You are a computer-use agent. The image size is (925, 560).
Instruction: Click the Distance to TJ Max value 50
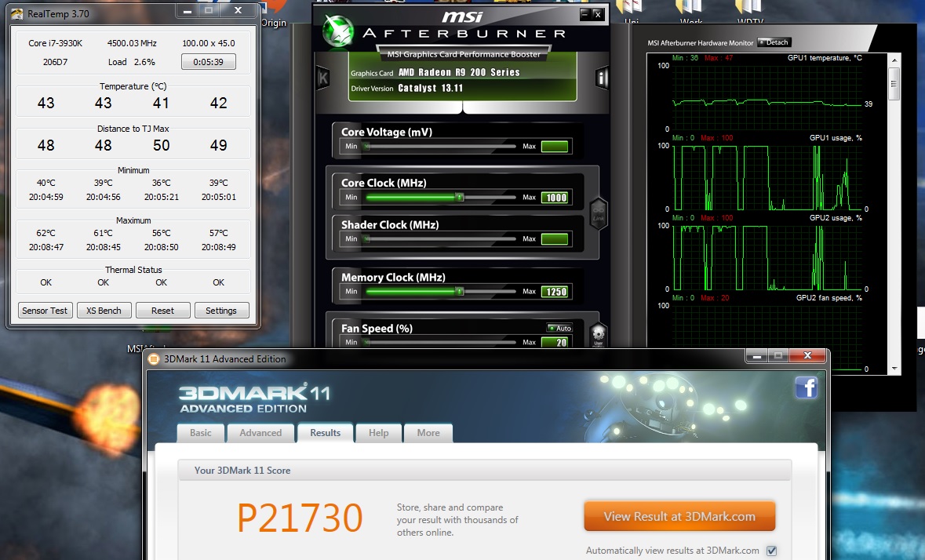pos(161,145)
